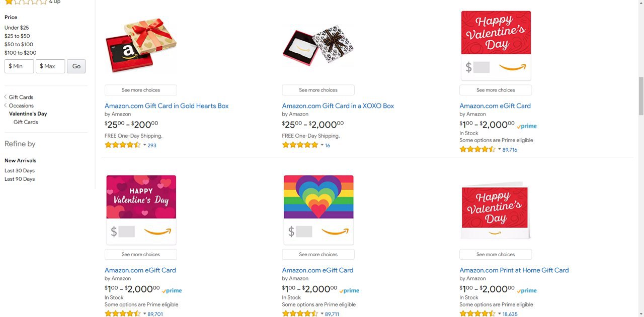Click the Gold Hearts Box gift card image
The width and height of the screenshot is (644, 317).
141,46
